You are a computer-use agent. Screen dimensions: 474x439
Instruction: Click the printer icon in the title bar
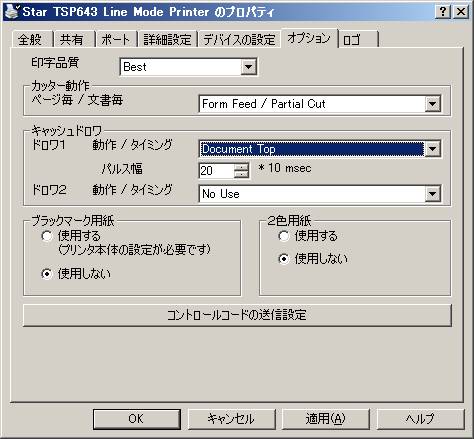[x=12, y=11]
